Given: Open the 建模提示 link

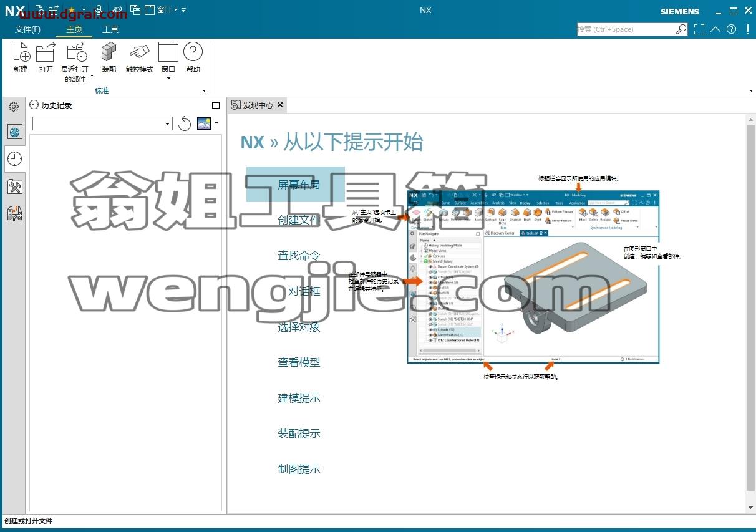Looking at the screenshot, I should coord(299,398).
